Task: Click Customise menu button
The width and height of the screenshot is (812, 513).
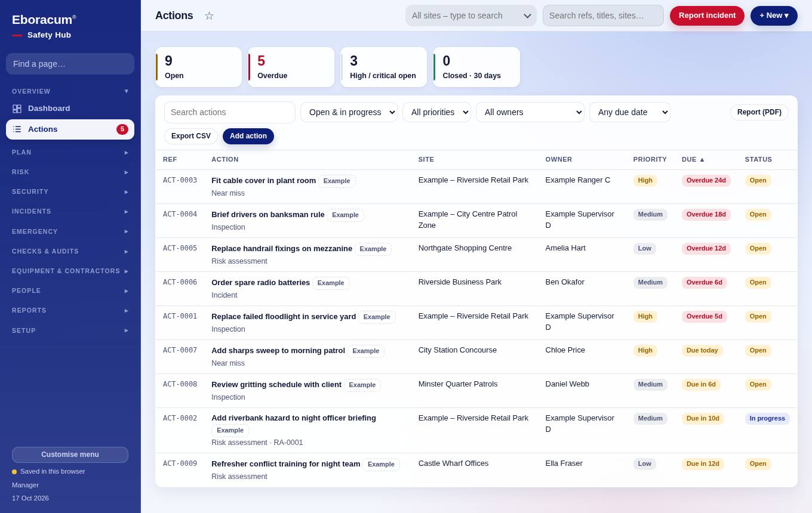Action: click(70, 455)
